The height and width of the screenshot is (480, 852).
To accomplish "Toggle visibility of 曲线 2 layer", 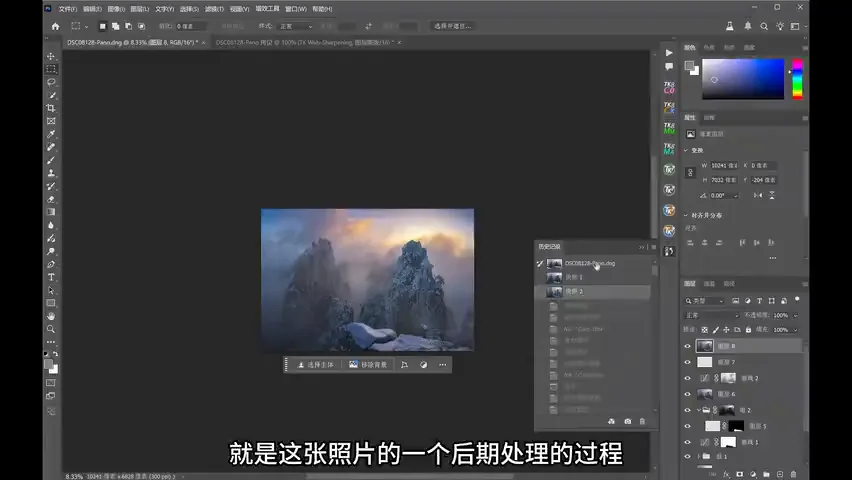I will click(687, 378).
